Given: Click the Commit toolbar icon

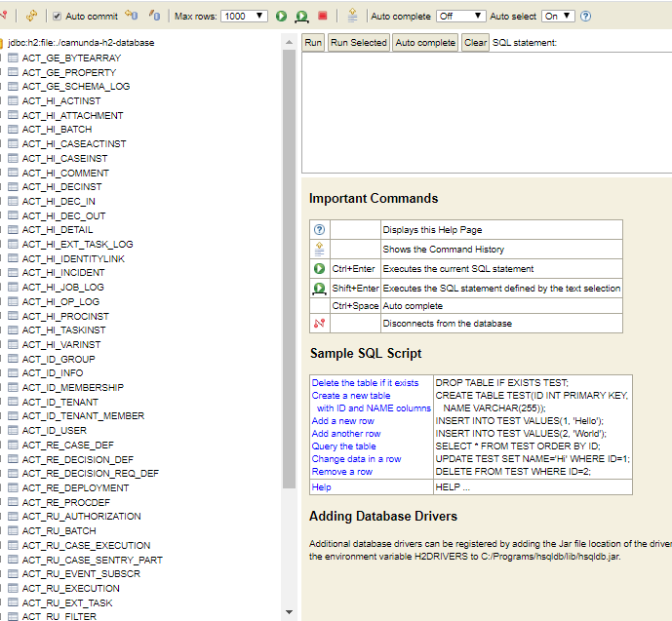Looking at the screenshot, I should point(155,16).
